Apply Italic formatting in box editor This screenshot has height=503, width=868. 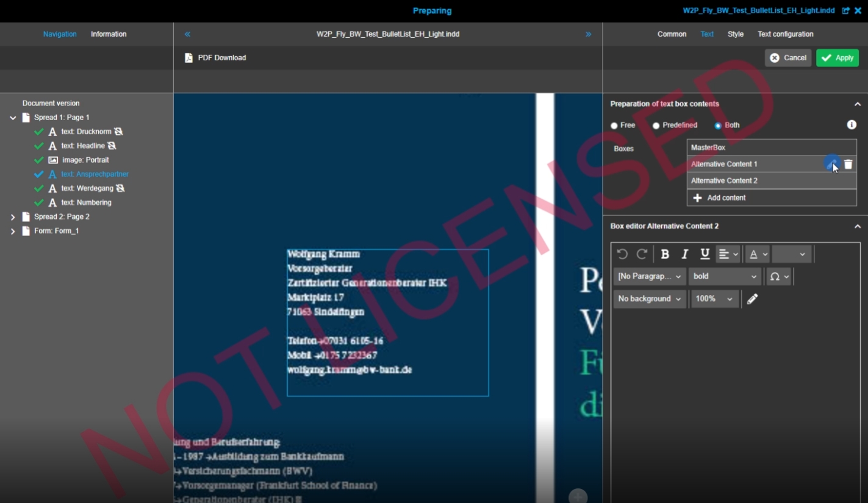685,254
